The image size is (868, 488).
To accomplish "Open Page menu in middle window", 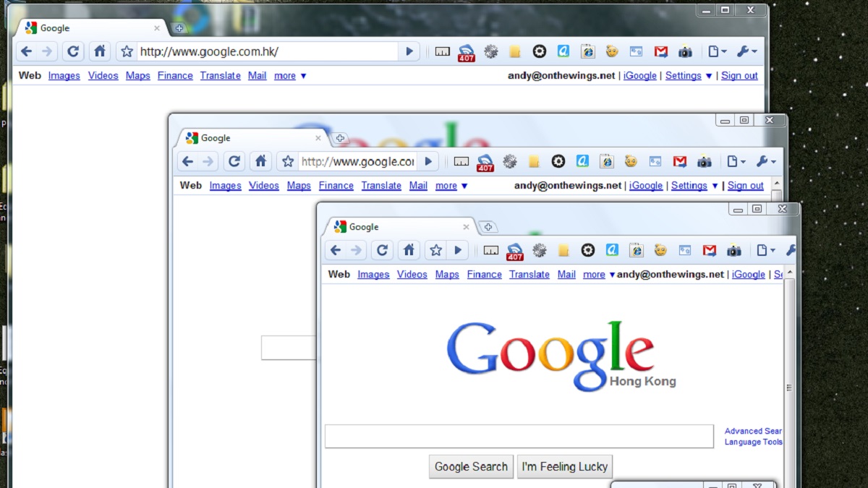I will (x=736, y=161).
